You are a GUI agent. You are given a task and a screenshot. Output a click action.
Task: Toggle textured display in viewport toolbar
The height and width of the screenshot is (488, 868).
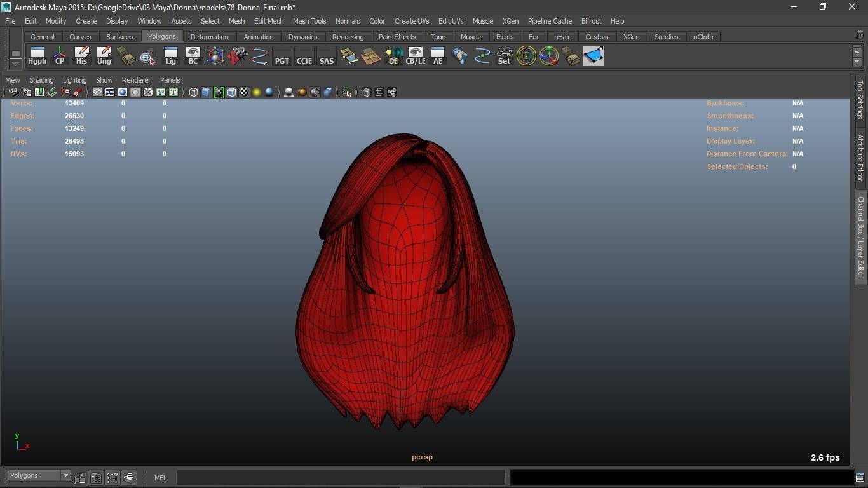tap(244, 93)
